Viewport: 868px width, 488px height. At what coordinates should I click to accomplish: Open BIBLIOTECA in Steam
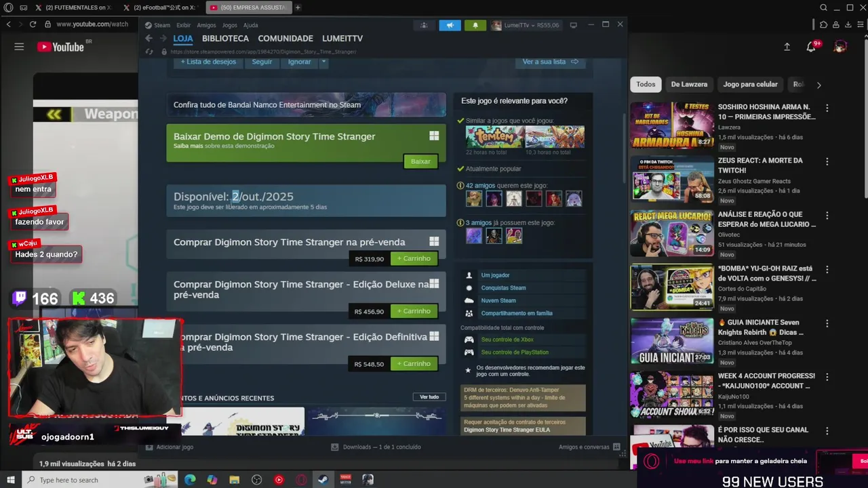click(225, 39)
